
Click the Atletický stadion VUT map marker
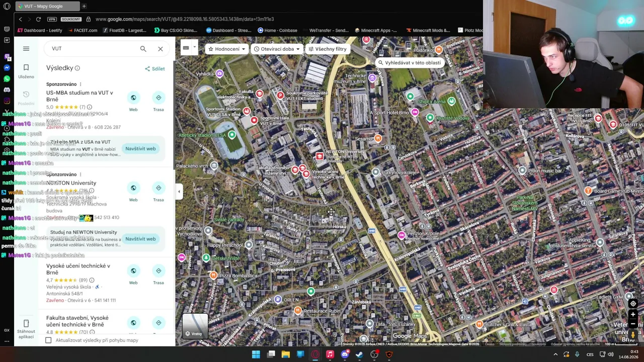[x=232, y=135]
